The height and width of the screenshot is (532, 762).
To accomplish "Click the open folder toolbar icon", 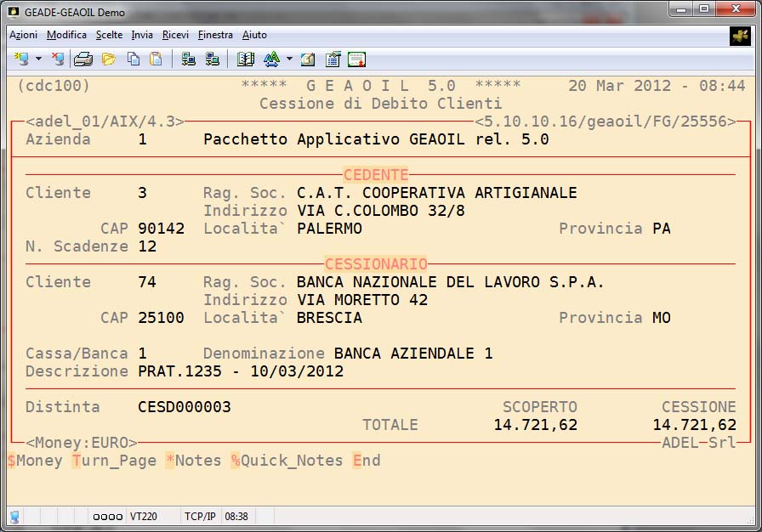I will click(108, 59).
